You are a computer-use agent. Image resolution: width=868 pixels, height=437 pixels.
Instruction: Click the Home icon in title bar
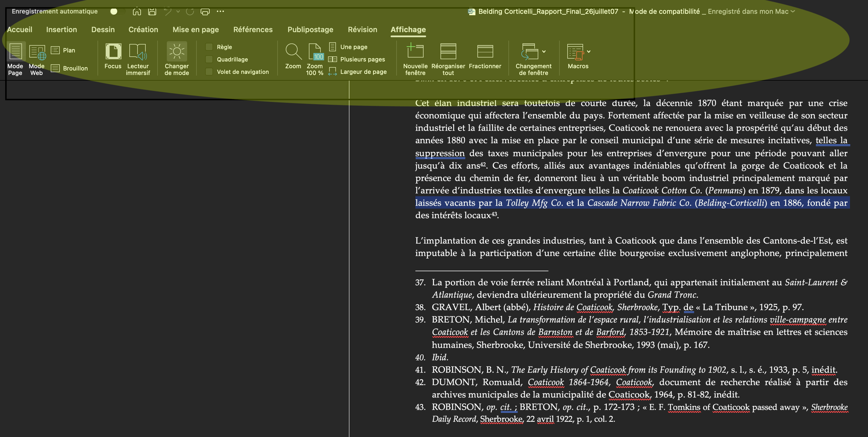pyautogui.click(x=136, y=12)
